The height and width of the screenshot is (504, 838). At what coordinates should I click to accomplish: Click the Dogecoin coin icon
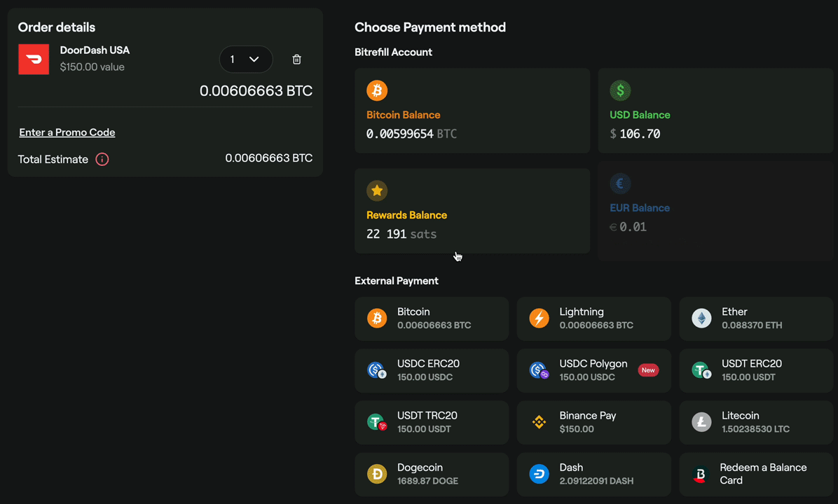[377, 474]
